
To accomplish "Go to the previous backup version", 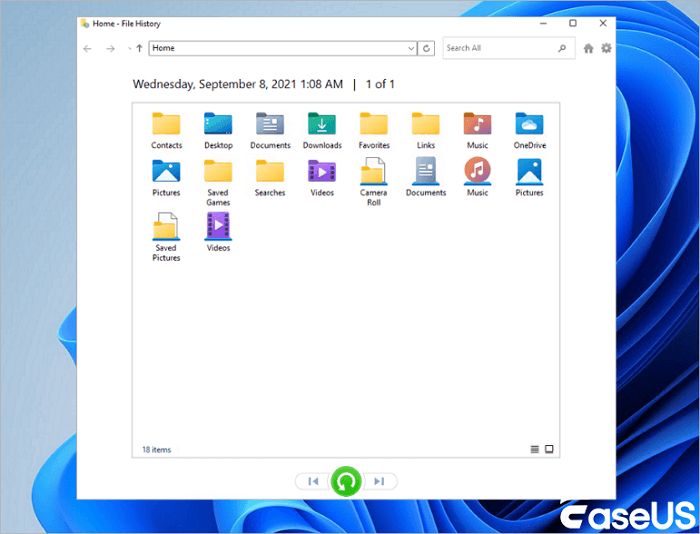I will (x=313, y=481).
